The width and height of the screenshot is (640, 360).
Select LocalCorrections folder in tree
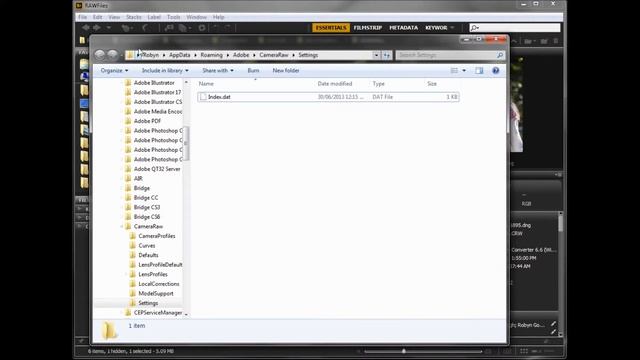pyautogui.click(x=159, y=284)
